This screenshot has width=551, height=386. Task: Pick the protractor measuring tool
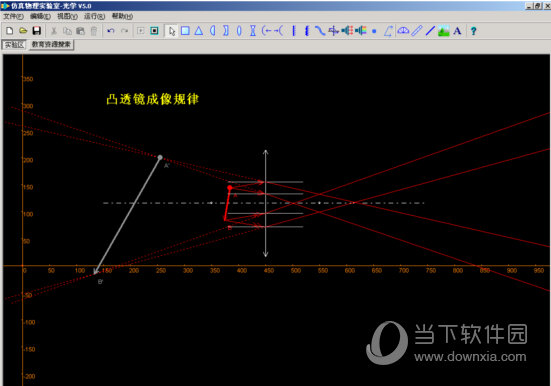click(x=403, y=31)
